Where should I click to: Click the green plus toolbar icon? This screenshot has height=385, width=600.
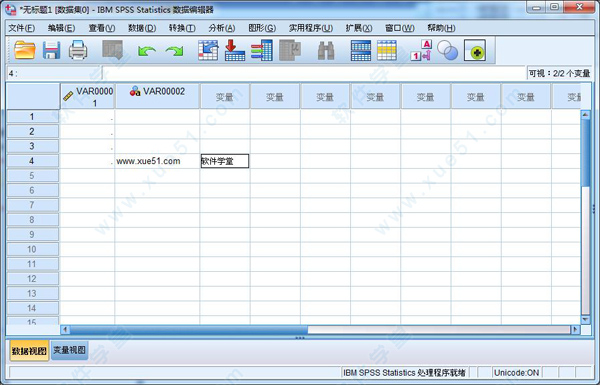coord(475,51)
